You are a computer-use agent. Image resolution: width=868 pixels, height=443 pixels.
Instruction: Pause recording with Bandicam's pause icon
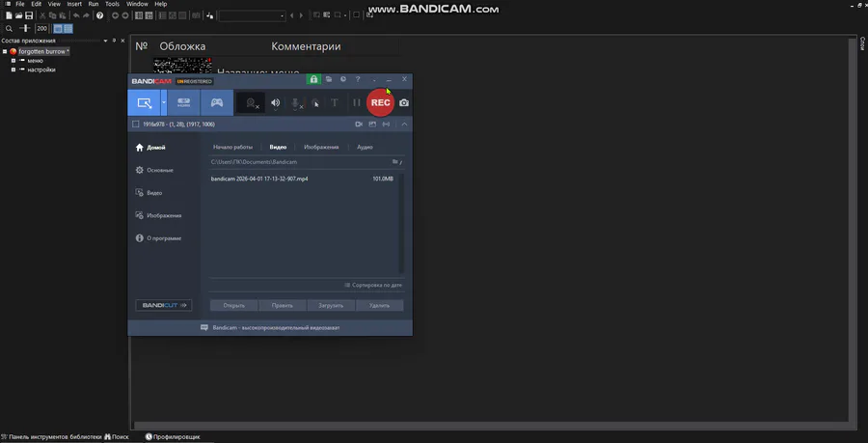click(357, 102)
